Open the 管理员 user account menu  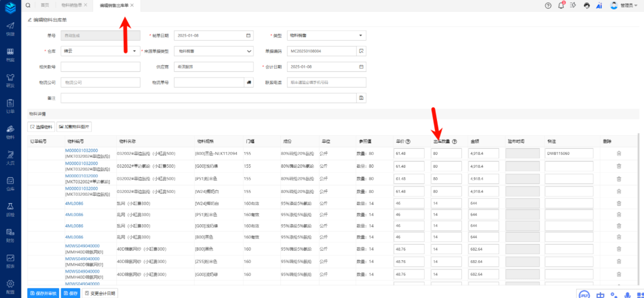point(624,6)
